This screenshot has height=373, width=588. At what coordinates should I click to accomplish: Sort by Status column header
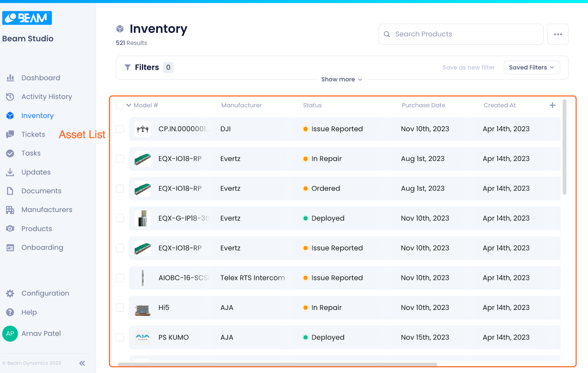312,105
